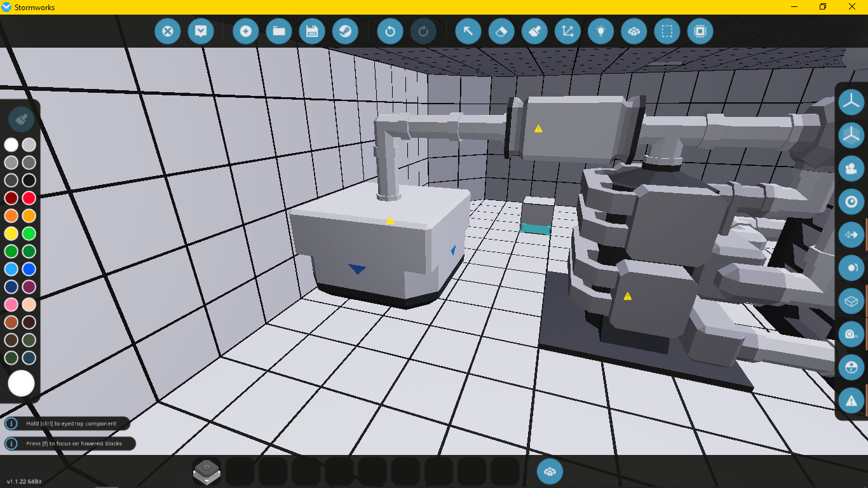Image resolution: width=868 pixels, height=488 pixels.
Task: Toggle the circle-with-arc icon in the right panel
Action: (851, 268)
